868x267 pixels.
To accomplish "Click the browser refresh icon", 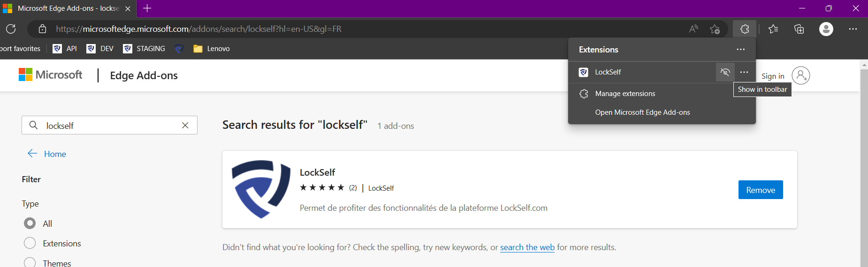I will [11, 29].
